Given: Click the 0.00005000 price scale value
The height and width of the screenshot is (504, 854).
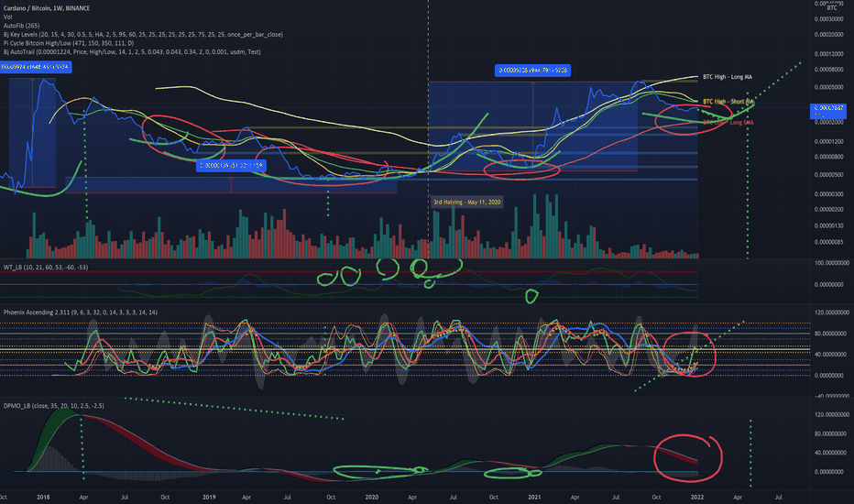Looking at the screenshot, I should [x=828, y=87].
